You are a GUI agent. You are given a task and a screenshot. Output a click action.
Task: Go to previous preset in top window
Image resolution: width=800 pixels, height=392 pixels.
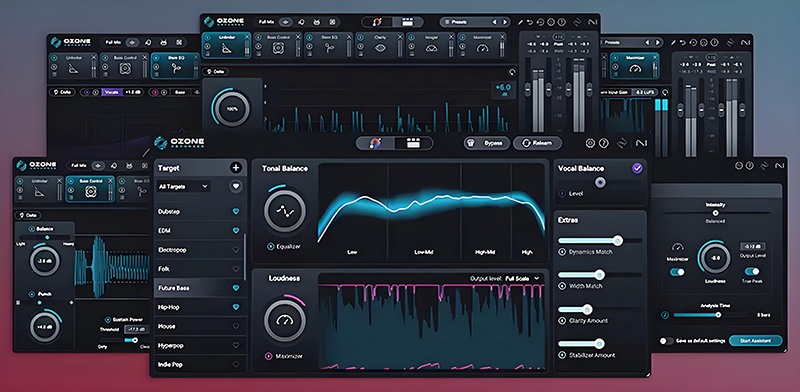point(494,22)
